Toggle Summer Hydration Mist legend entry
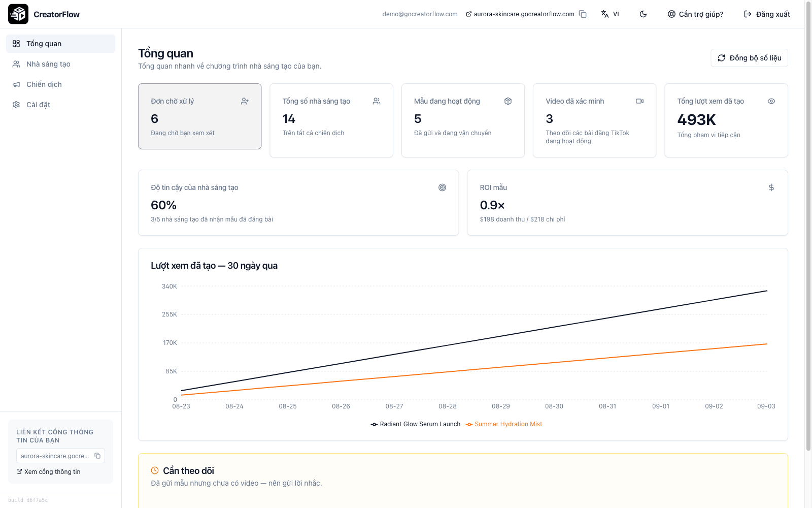The image size is (812, 508). pos(504,424)
